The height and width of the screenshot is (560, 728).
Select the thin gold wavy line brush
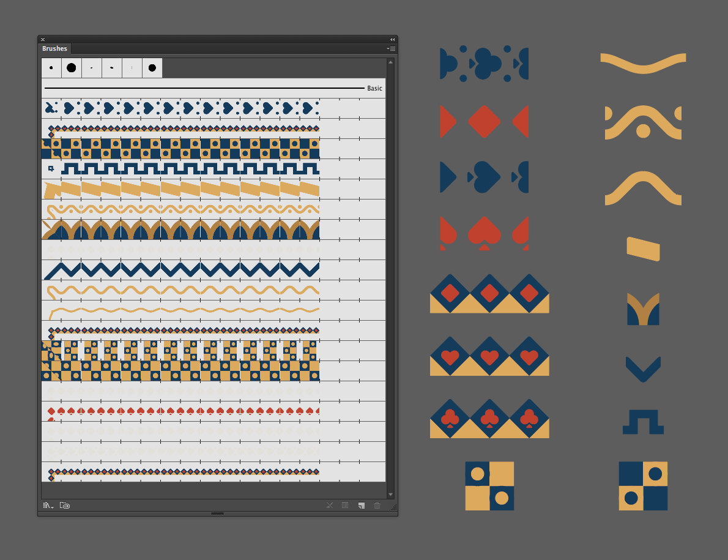pyautogui.click(x=214, y=310)
